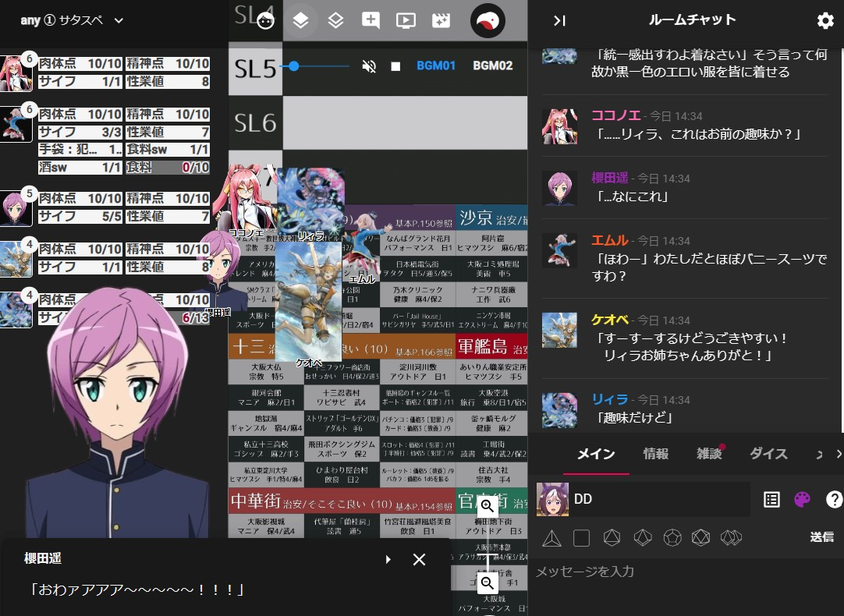Open the character list face icon

[265, 20]
